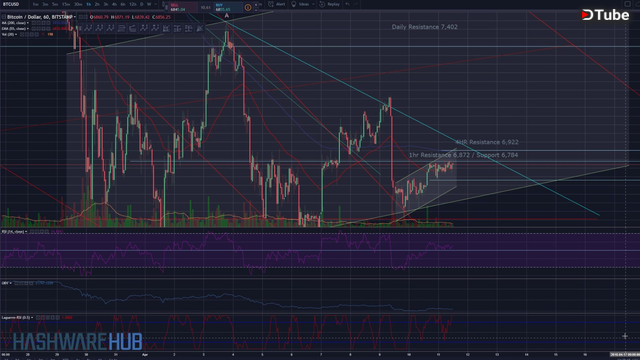Click the alarm clock icon beside Alert
The width and height of the screenshot is (640, 360).
click(271, 4)
